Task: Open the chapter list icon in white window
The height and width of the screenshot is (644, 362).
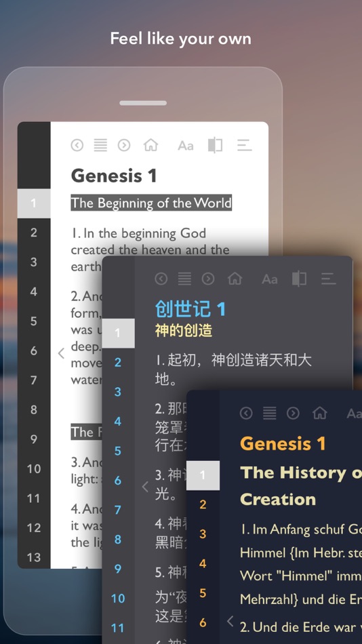Action: [x=100, y=145]
